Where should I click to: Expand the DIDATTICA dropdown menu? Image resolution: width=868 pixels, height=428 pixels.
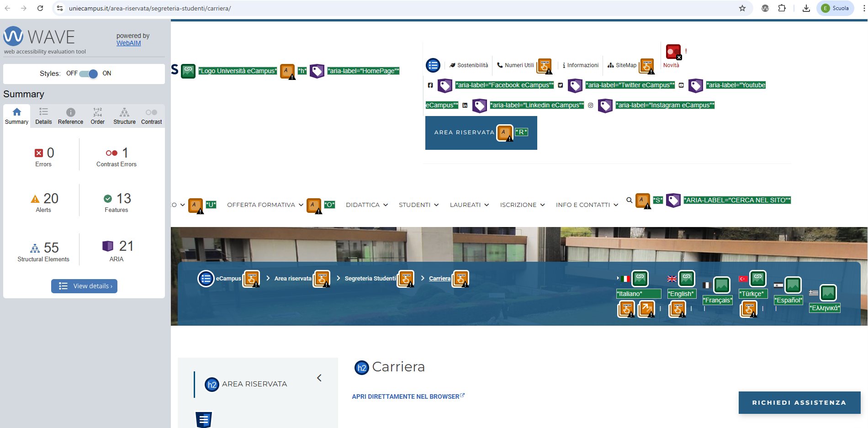tap(366, 205)
